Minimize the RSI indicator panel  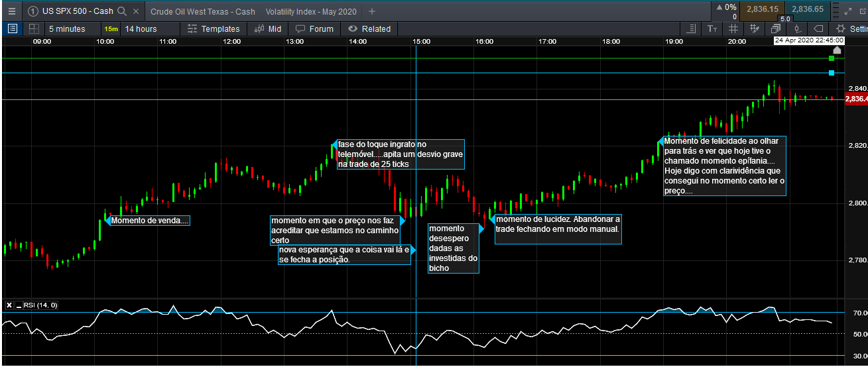click(x=19, y=305)
